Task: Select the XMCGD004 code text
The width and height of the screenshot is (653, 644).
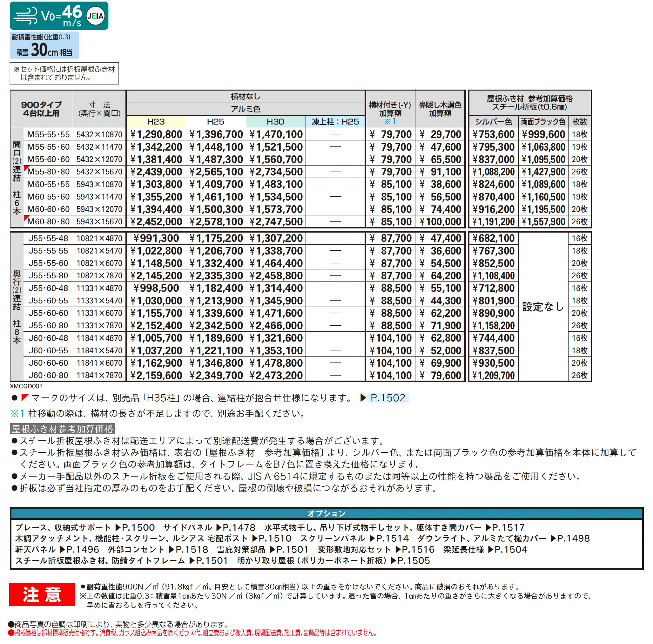Action: click(x=26, y=386)
